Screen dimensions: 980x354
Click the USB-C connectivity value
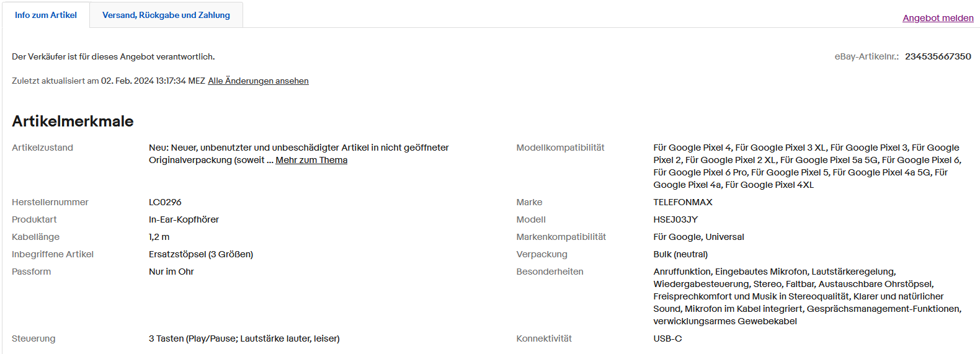pos(667,339)
